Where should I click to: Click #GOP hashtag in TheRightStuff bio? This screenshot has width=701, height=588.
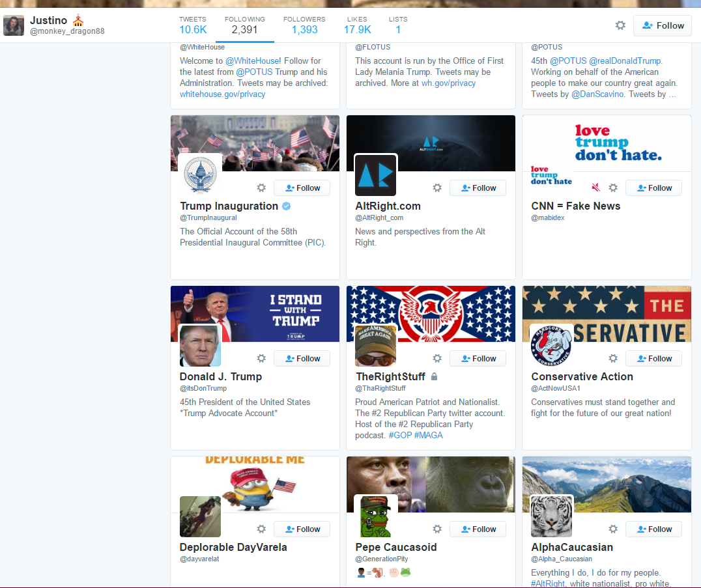coord(400,435)
